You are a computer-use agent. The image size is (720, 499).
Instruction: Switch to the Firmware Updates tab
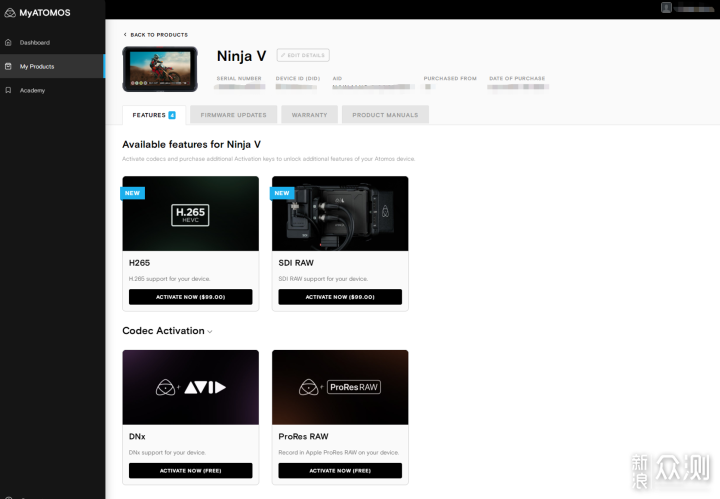(233, 115)
